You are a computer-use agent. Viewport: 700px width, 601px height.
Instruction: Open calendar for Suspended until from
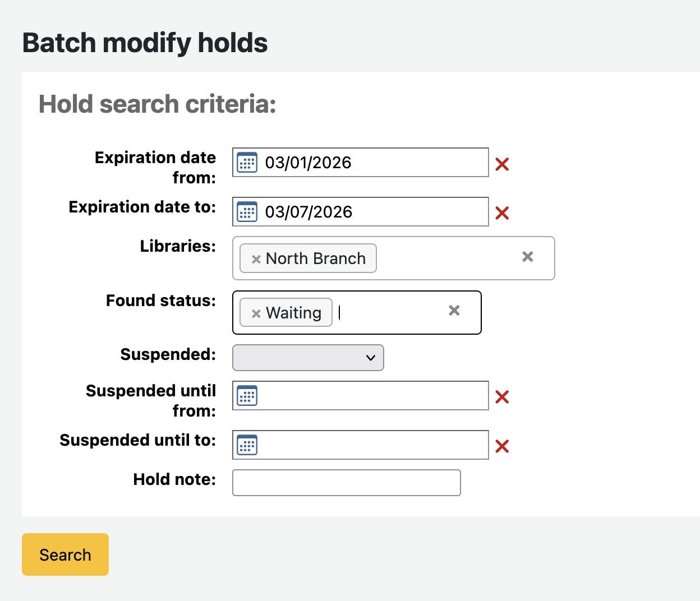[x=247, y=396]
